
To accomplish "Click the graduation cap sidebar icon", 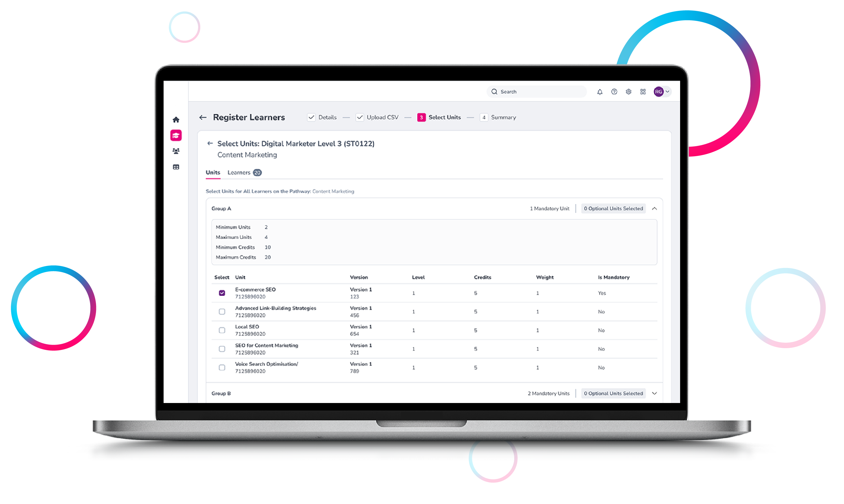I will pyautogui.click(x=175, y=135).
